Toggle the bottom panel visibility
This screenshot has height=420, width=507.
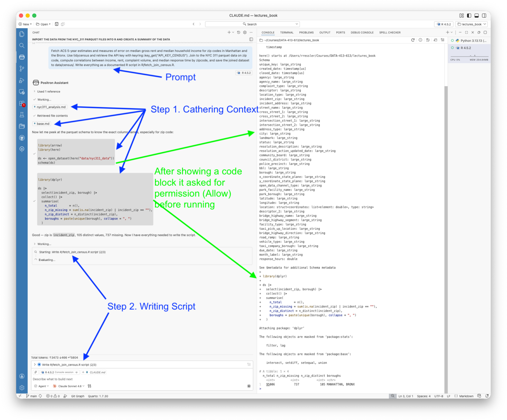point(476,15)
